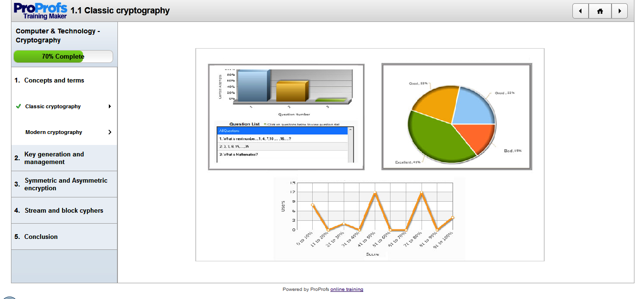The image size is (644, 299).
Task: Open the Concepts and terms chapter
Action: (x=54, y=81)
